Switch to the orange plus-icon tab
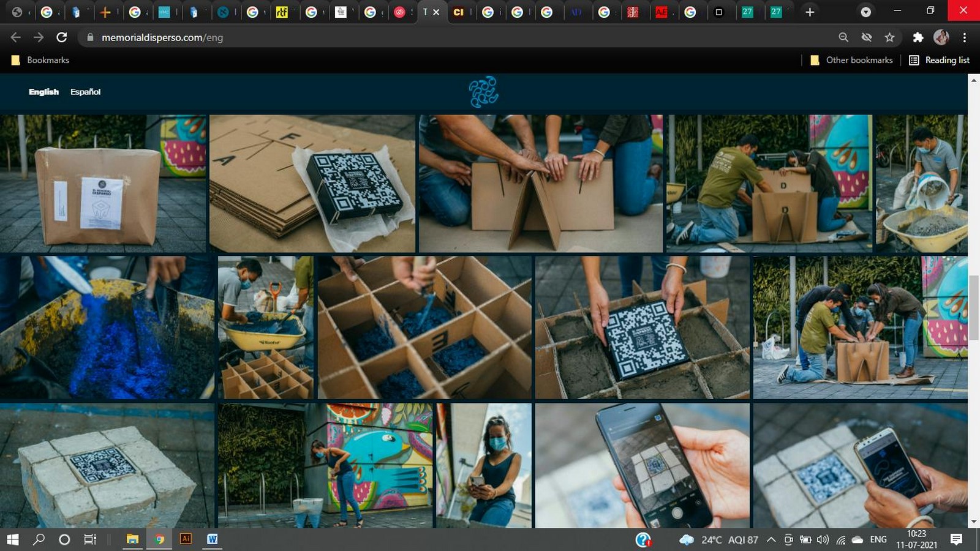Image resolution: width=980 pixels, height=551 pixels. point(105,12)
